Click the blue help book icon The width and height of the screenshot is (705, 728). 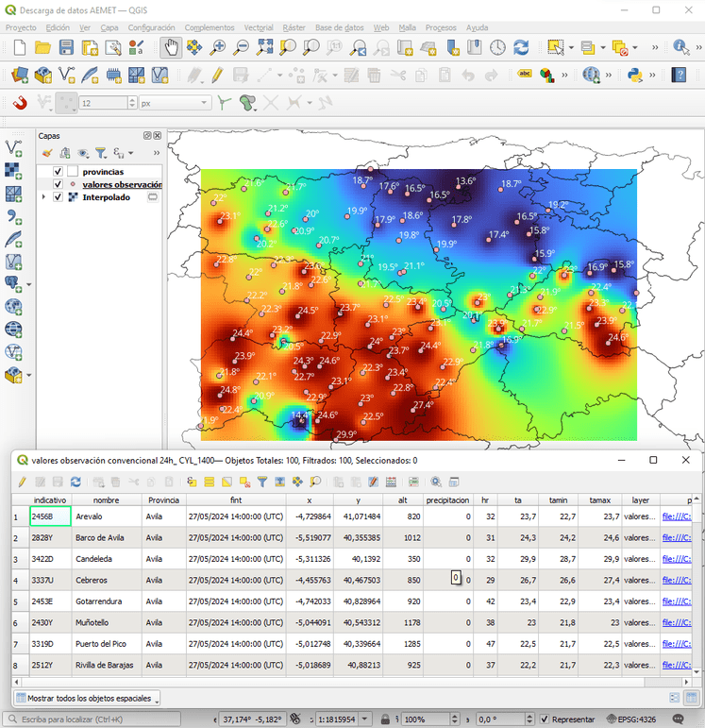pos(679,75)
